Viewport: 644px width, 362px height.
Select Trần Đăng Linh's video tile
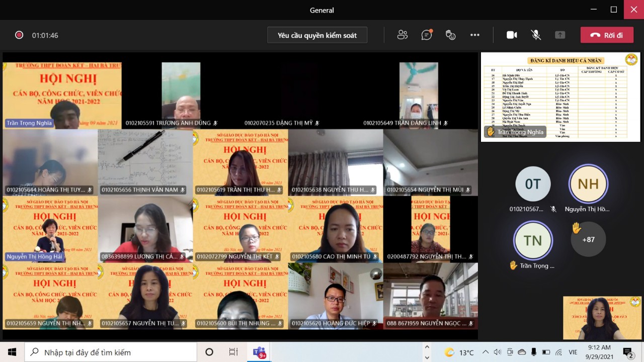[419, 96]
